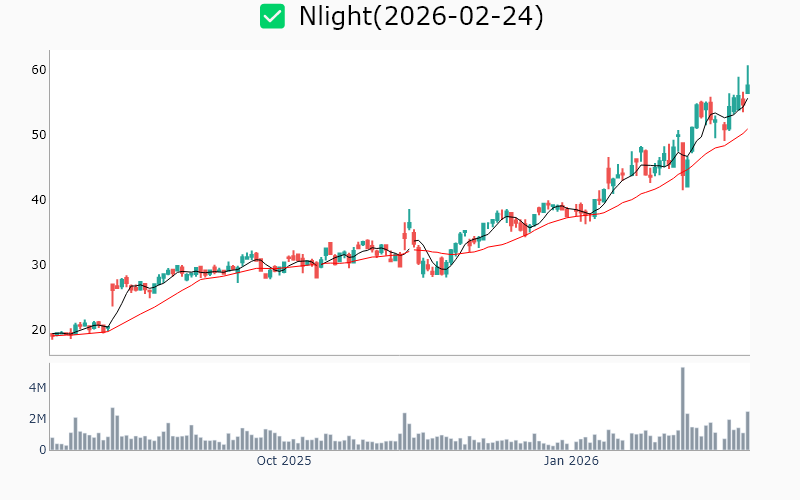The image size is (800, 500).
Task: Click the November candlestick with wick near 38
Action: [x=409, y=225]
